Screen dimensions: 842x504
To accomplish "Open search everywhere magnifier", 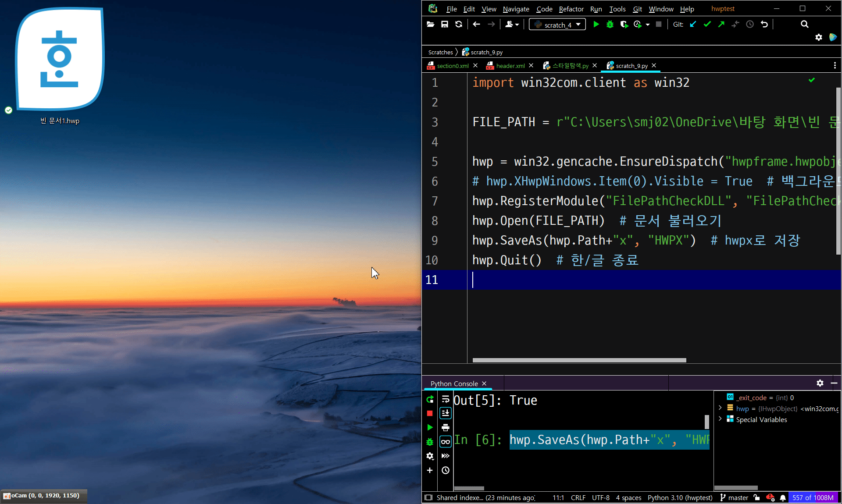I will coord(804,25).
